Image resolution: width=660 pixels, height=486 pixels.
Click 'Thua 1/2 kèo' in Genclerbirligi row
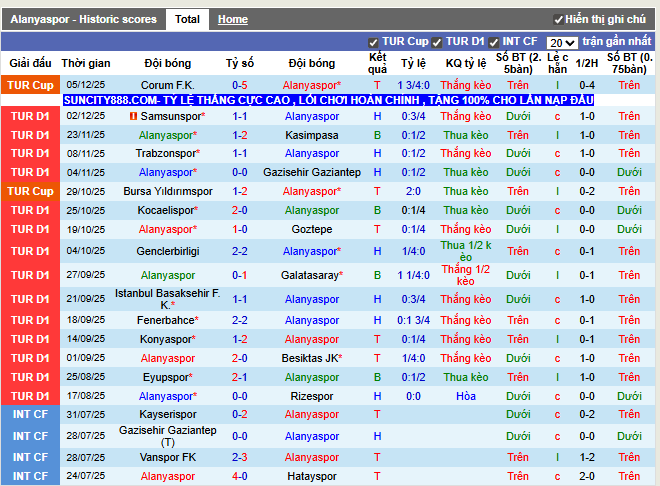tap(466, 251)
